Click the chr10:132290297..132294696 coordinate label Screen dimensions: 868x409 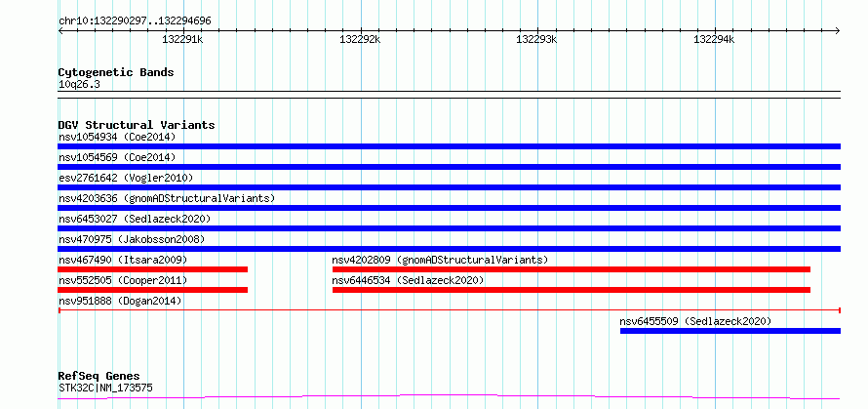[x=135, y=21]
